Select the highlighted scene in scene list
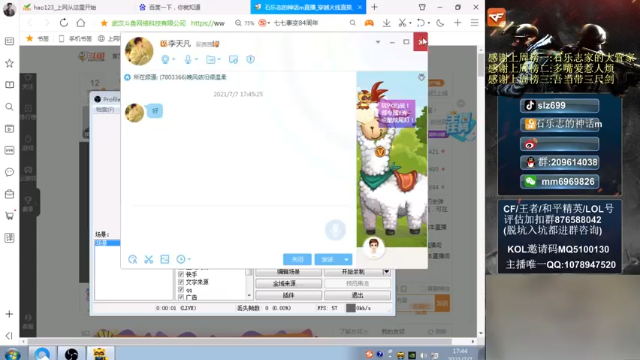 click(107, 243)
